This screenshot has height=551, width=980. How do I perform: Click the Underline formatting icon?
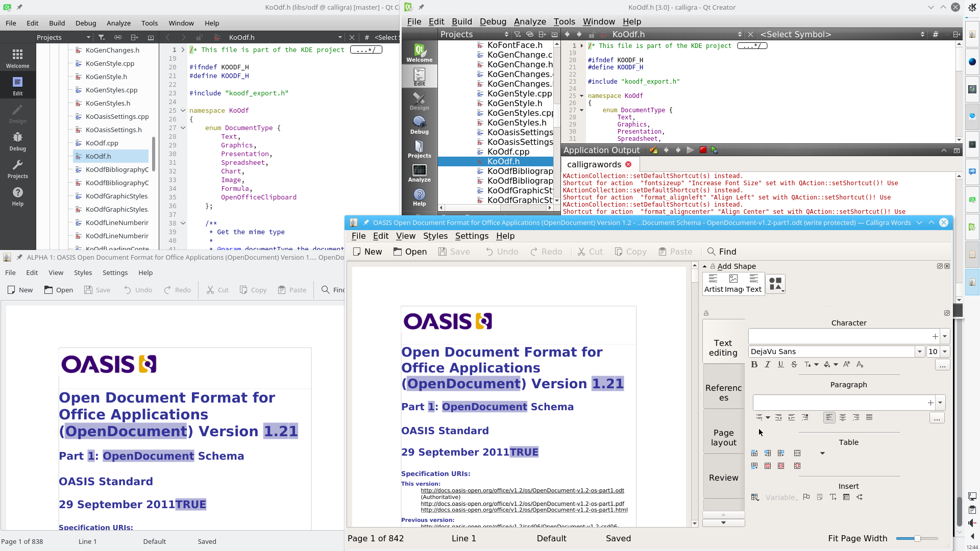click(780, 364)
